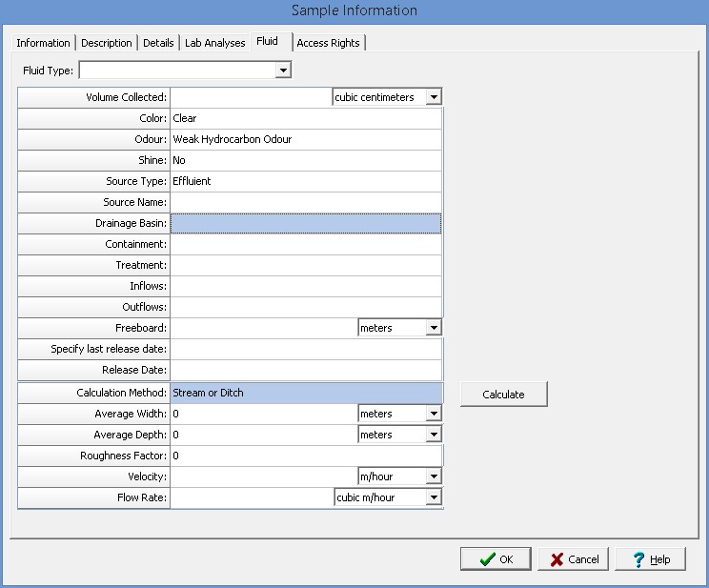This screenshot has height=588, width=709.
Task: Expand Flow Rate units dropdown
Action: (x=434, y=497)
